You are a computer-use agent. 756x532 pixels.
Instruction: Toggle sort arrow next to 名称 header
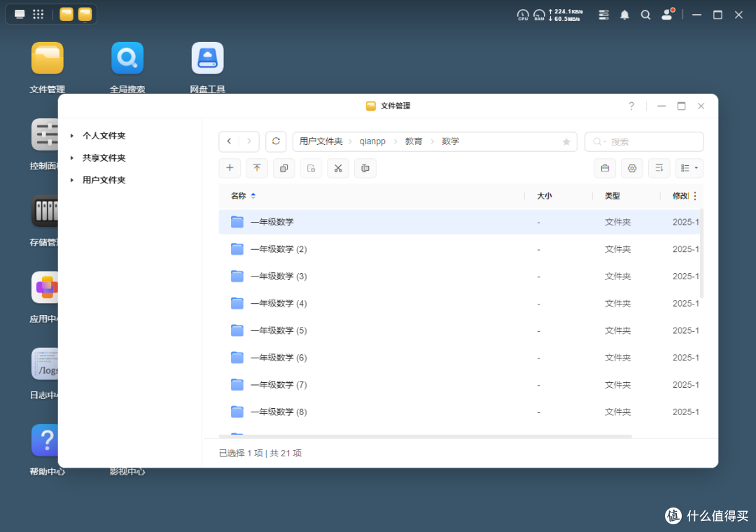tap(253, 196)
